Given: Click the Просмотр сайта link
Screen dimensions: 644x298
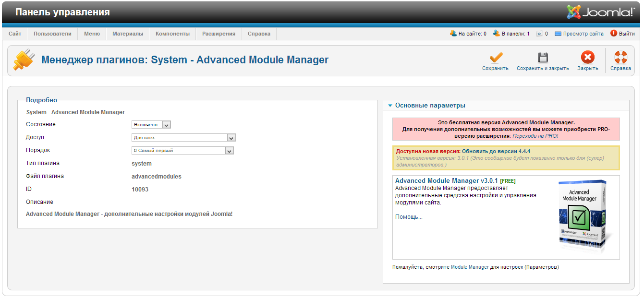Looking at the screenshot, I should pos(583,34).
